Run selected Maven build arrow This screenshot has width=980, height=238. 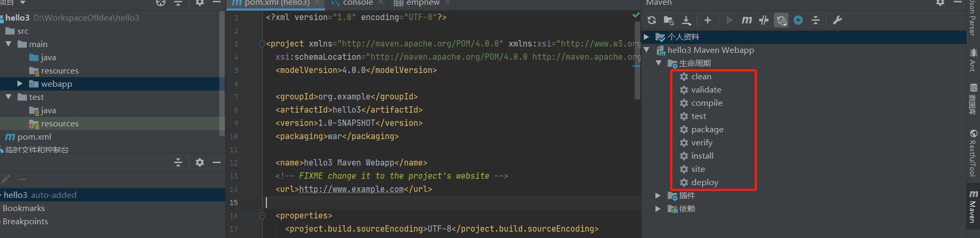coord(729,20)
